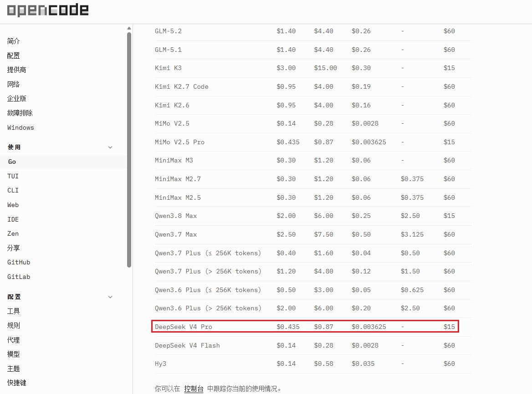Click the sidebar scrollbar thumb
The height and width of the screenshot is (394, 532).
[129, 150]
